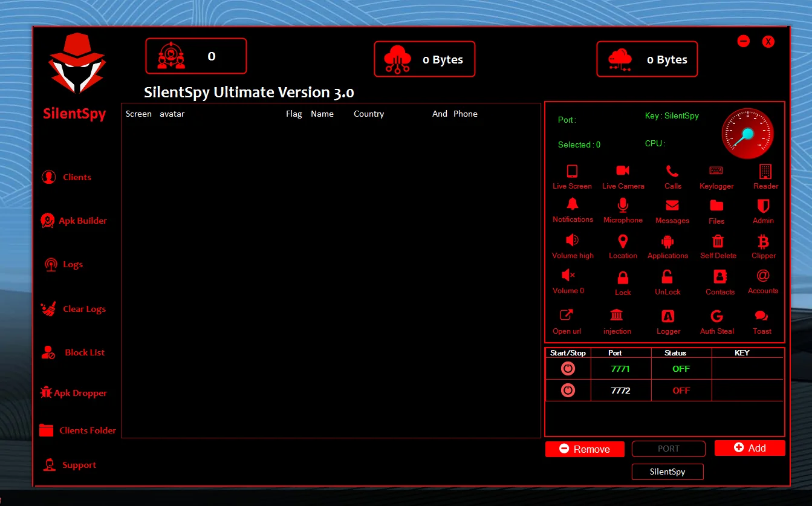The height and width of the screenshot is (506, 812).
Task: Toggle the power switch for port 7772
Action: (x=567, y=390)
